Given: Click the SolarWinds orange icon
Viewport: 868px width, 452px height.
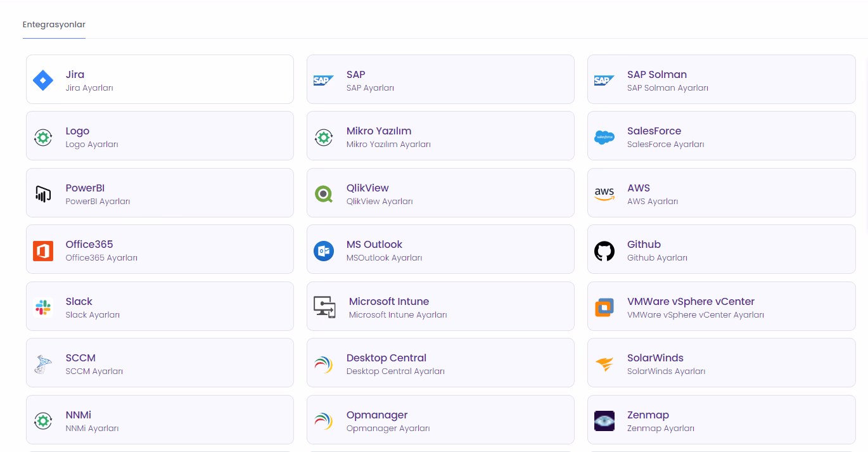Looking at the screenshot, I should pyautogui.click(x=604, y=364).
